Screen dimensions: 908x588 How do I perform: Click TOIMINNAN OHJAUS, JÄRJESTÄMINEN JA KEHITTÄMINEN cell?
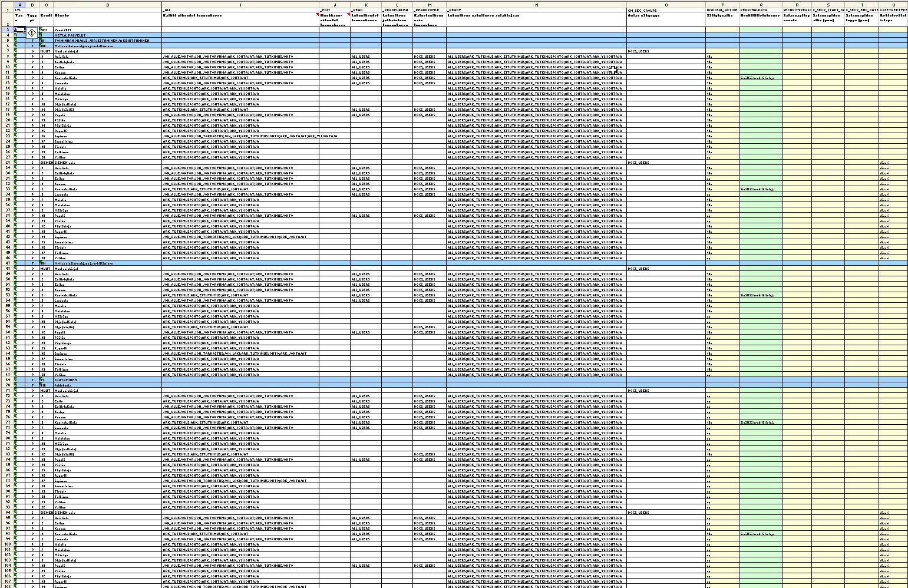point(108,41)
